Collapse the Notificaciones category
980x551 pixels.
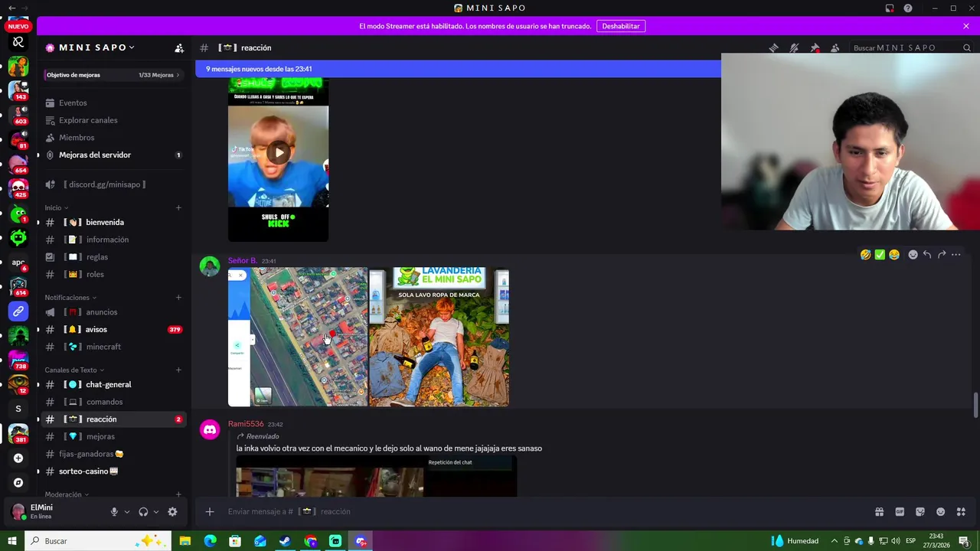coord(70,298)
